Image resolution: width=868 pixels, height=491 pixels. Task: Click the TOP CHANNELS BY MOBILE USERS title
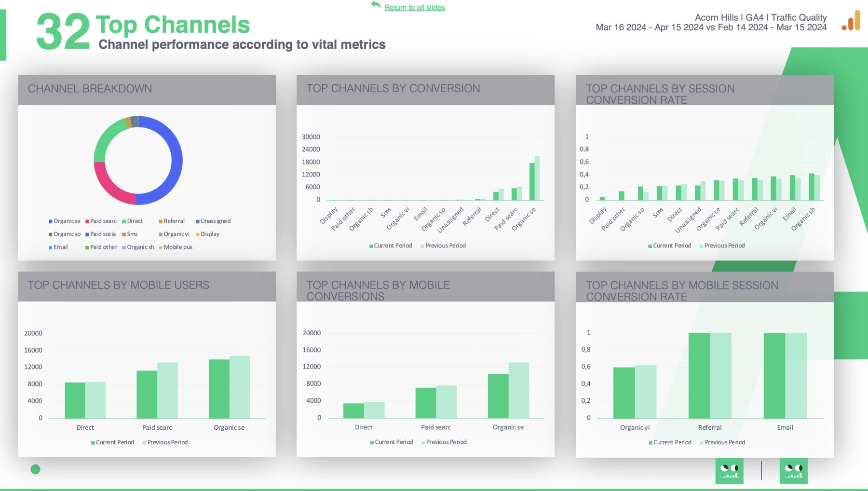118,285
